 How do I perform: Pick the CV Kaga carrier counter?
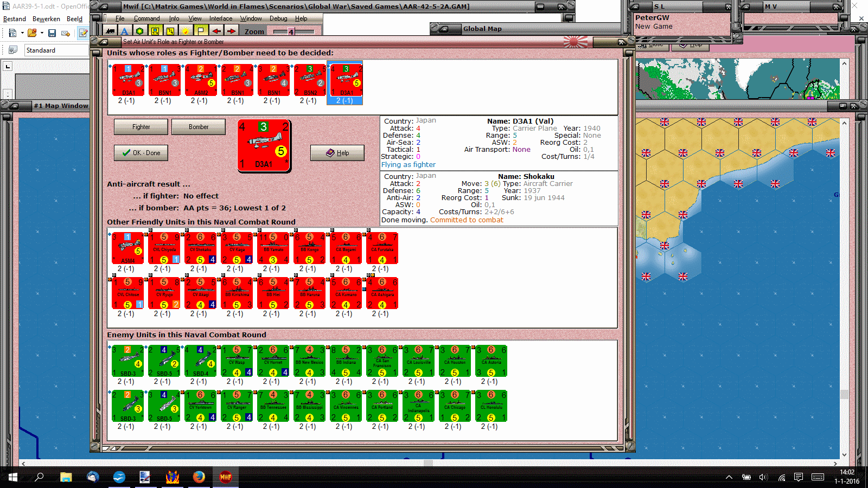237,248
